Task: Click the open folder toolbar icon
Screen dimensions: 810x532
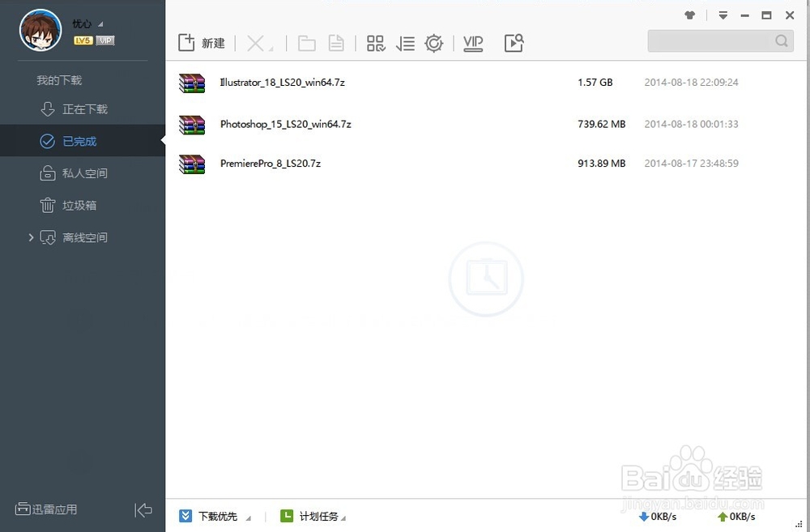Action: (307, 44)
